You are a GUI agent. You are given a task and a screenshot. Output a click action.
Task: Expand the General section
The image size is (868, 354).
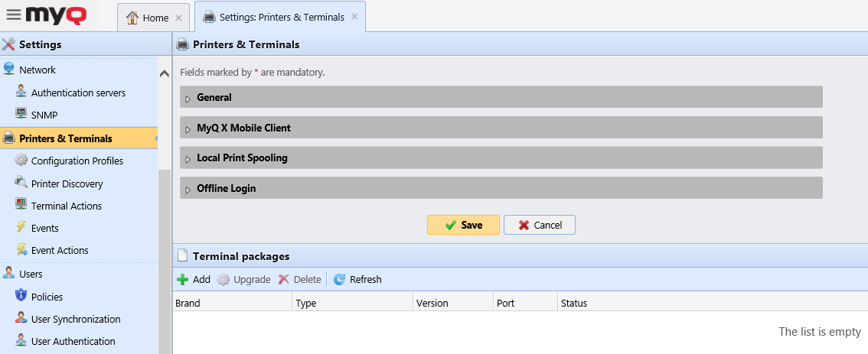(x=214, y=98)
